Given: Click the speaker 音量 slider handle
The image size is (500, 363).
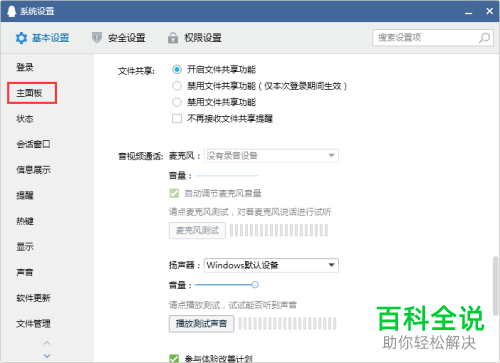Looking at the screenshot, I should tap(255, 285).
